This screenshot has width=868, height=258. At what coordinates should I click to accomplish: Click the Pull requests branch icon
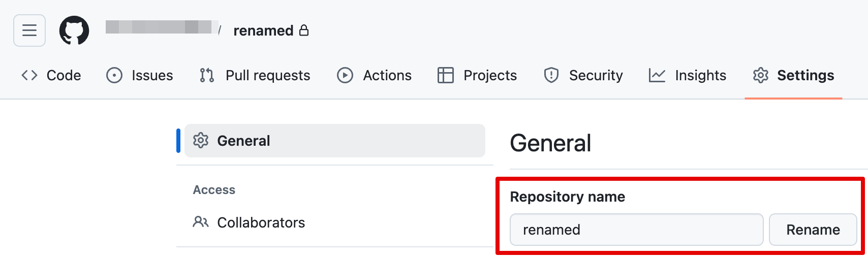click(207, 76)
